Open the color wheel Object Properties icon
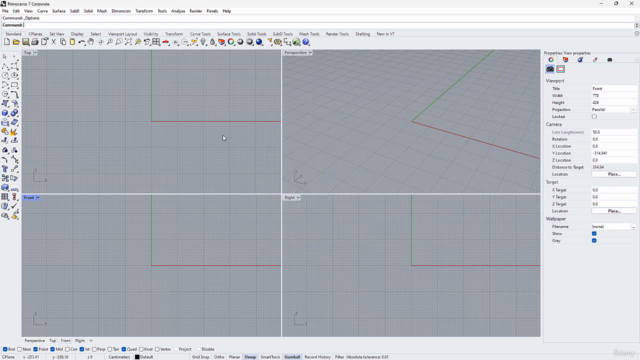640x360 pixels. tap(231, 42)
